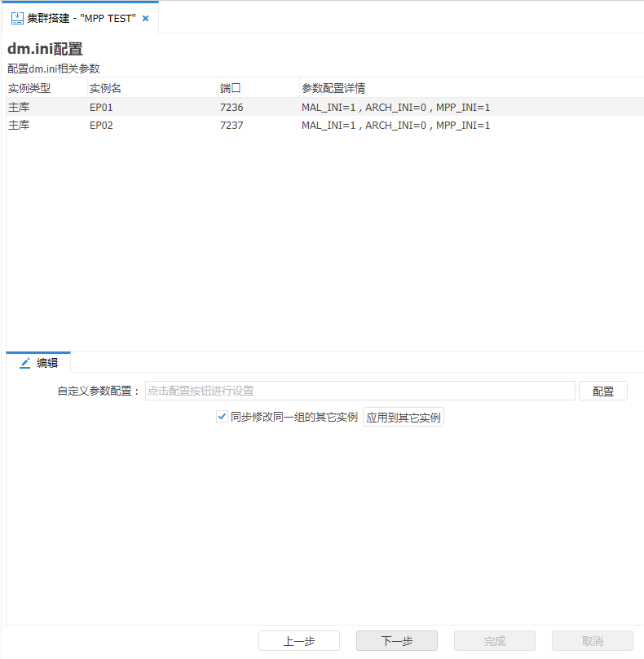
Task: Sort by 实例名 column header
Action: tap(152, 88)
